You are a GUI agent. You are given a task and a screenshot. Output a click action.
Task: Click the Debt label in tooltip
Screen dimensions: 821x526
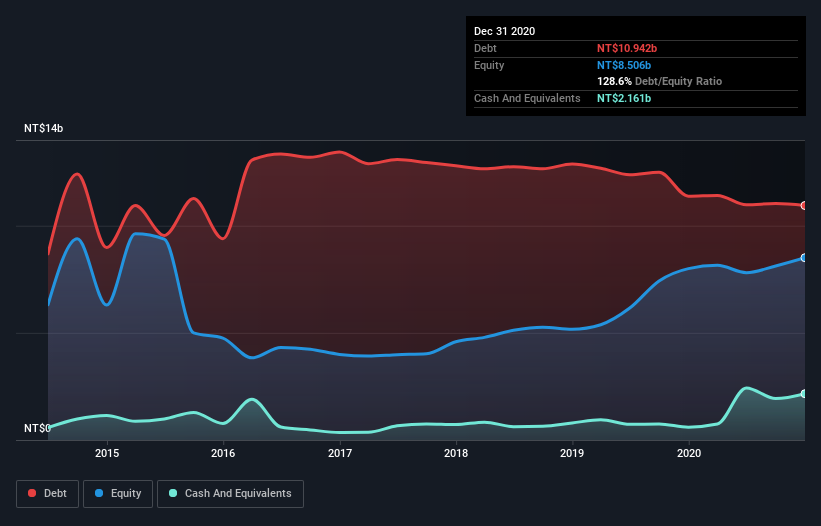click(485, 48)
